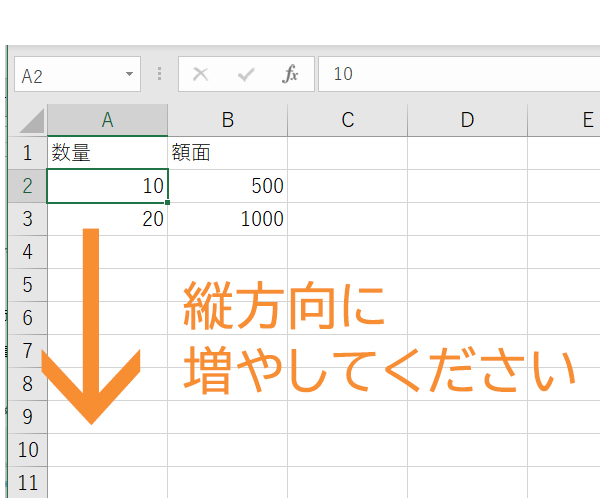
Task: Click empty cell C1
Action: coord(347,153)
